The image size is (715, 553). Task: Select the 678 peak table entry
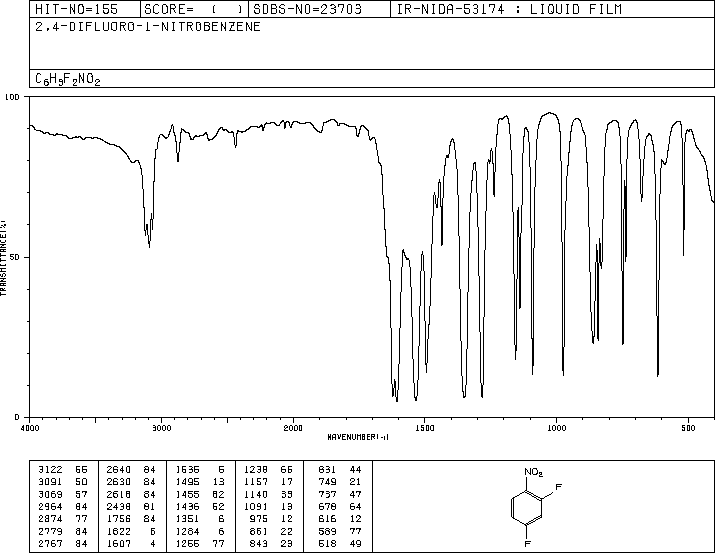[x=340, y=506]
